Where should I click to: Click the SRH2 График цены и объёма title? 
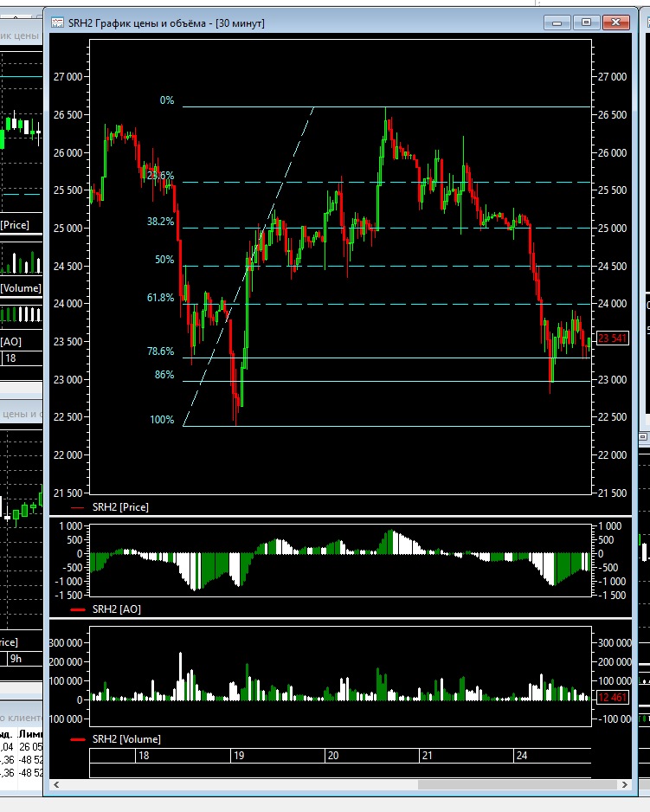[166, 23]
